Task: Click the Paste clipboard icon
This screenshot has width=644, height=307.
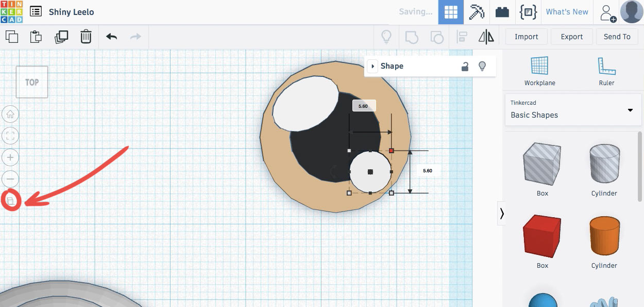Action: coord(36,37)
